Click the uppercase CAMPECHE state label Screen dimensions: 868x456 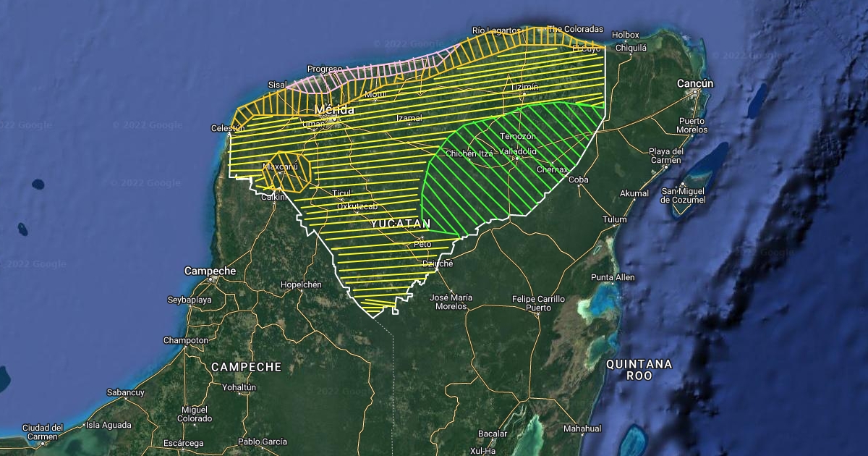(246, 367)
